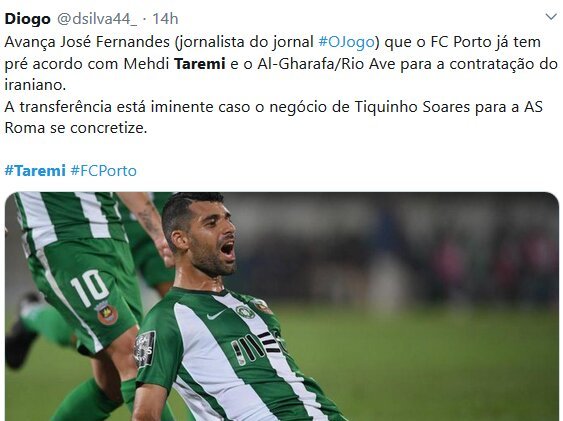Open Diogo's profile via display name
Screen dimensions: 563x421
(x=27, y=19)
